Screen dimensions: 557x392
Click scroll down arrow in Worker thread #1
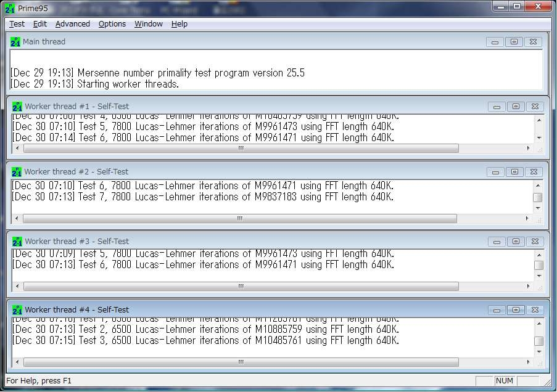[539, 138]
